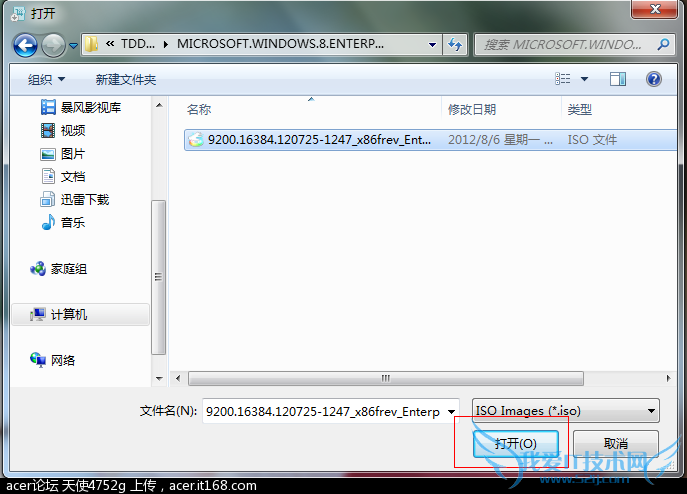Open help with the question mark icon
This screenshot has width=687, height=494.
point(653,79)
